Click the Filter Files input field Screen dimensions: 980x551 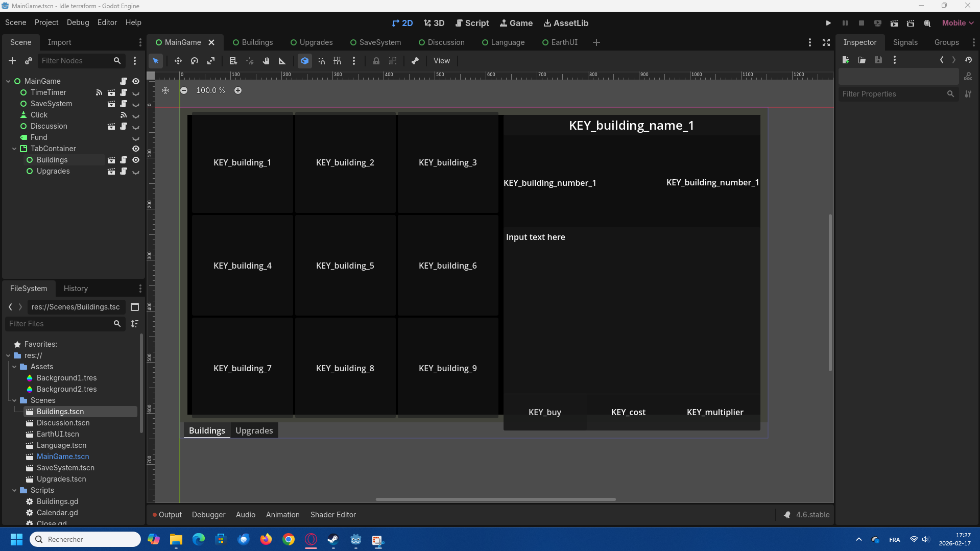[x=59, y=324]
